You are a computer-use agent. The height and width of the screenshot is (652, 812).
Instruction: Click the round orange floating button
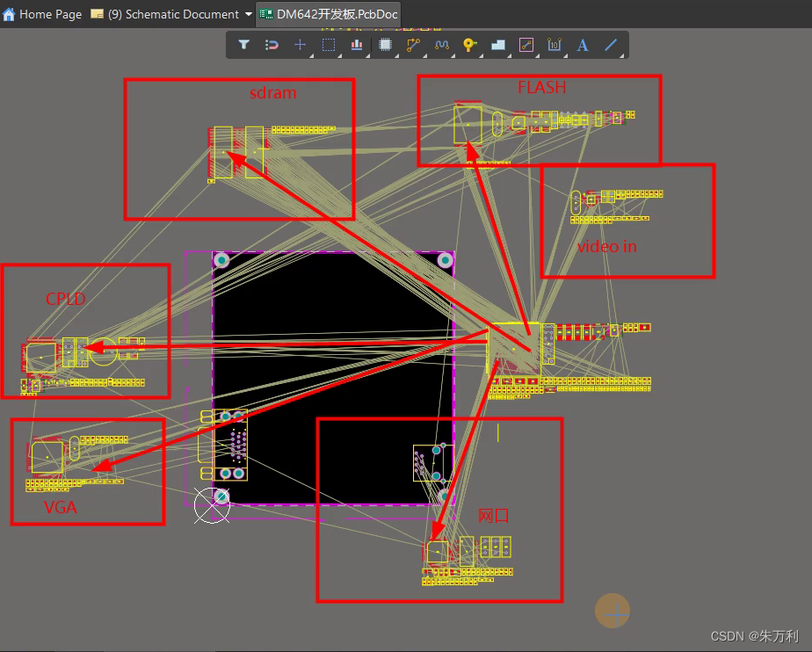613,611
